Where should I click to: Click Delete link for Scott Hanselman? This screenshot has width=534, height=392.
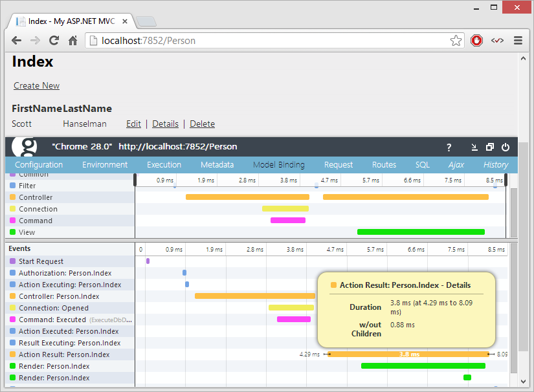tap(202, 124)
